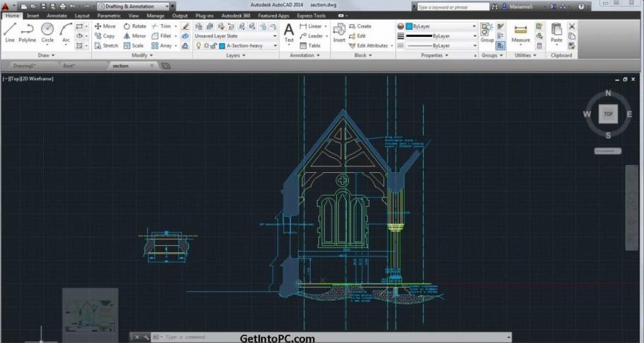The height and width of the screenshot is (343, 644).
Task: Open the Measure utility
Action: (520, 33)
